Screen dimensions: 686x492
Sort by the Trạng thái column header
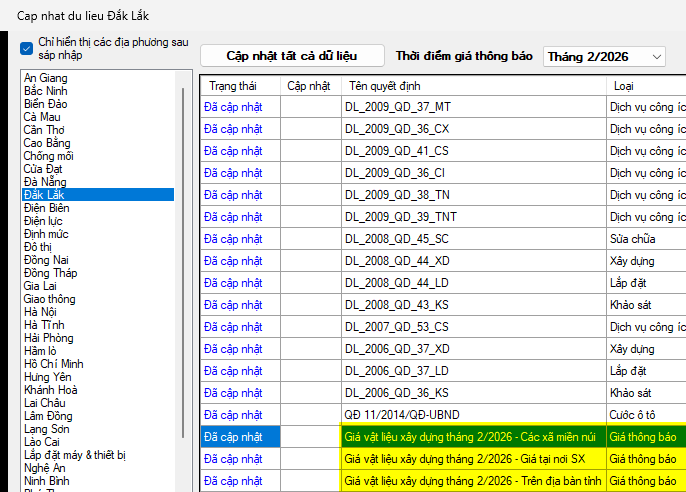(x=232, y=87)
